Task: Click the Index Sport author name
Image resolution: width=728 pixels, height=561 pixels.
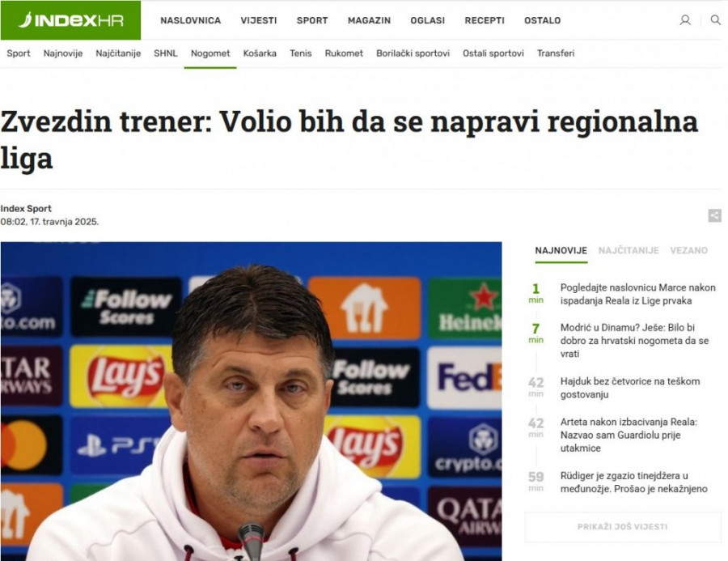Action: tap(26, 209)
